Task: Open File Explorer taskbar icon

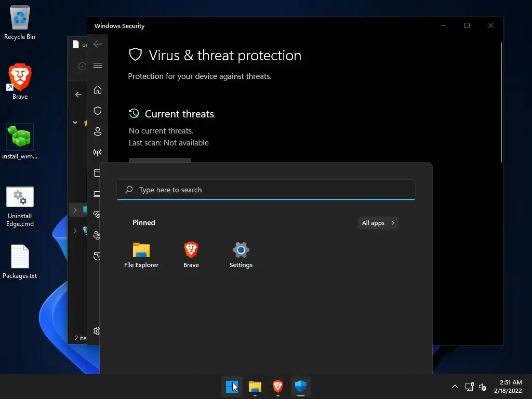Action: pos(255,387)
